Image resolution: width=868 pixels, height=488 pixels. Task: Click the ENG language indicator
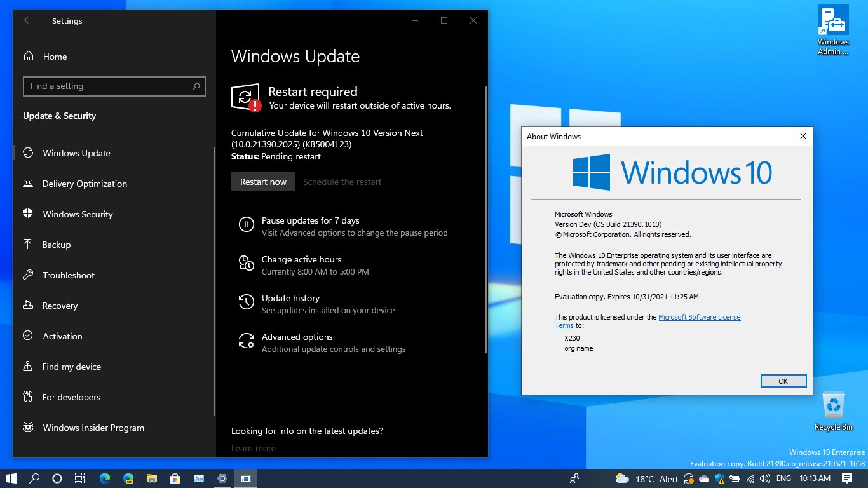click(783, 478)
